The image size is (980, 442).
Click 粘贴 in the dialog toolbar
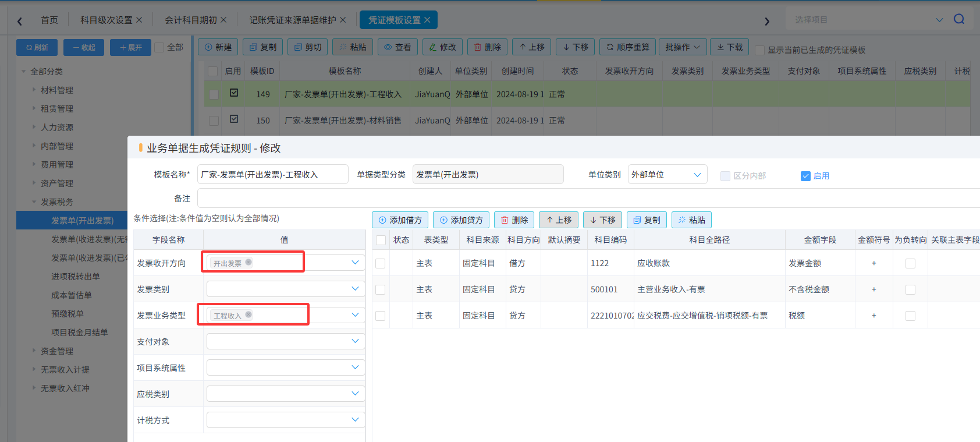(x=691, y=220)
